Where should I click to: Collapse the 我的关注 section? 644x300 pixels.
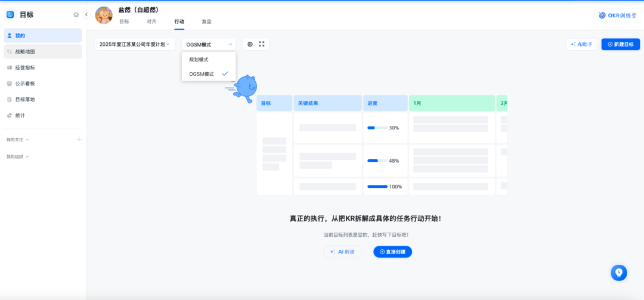coord(18,140)
